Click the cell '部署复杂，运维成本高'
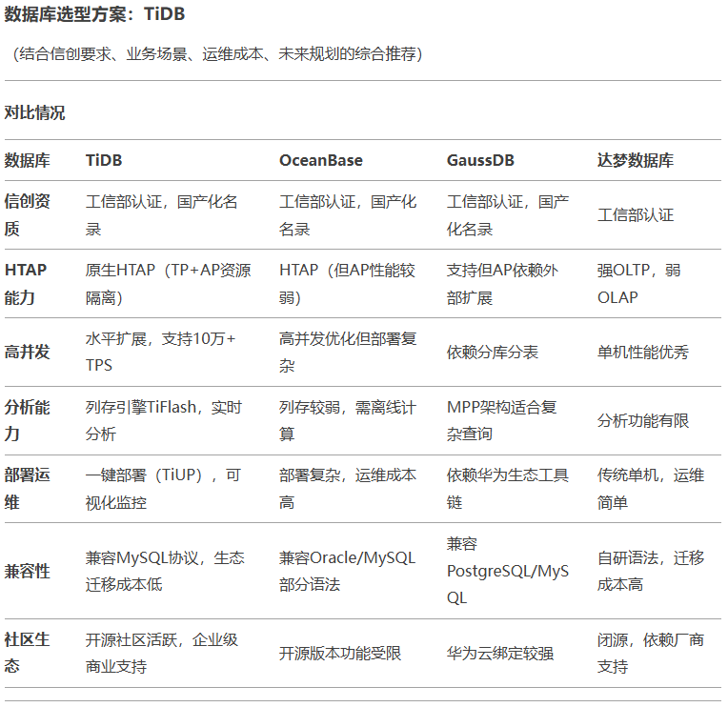 348,489
